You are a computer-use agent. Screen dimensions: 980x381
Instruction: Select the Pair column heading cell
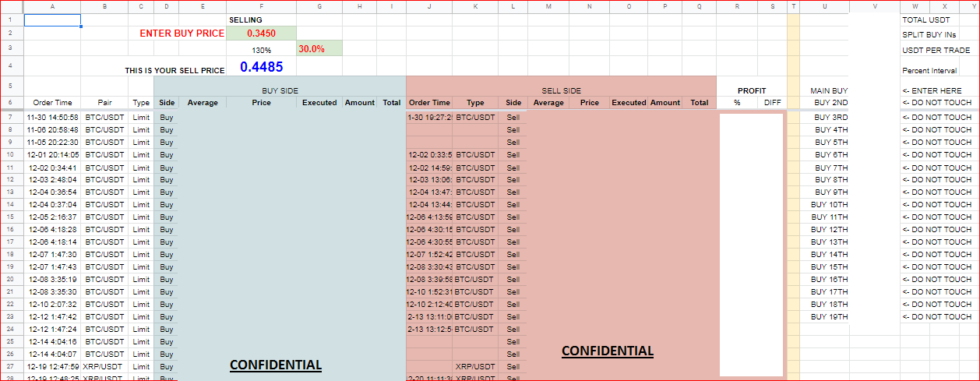coord(104,102)
